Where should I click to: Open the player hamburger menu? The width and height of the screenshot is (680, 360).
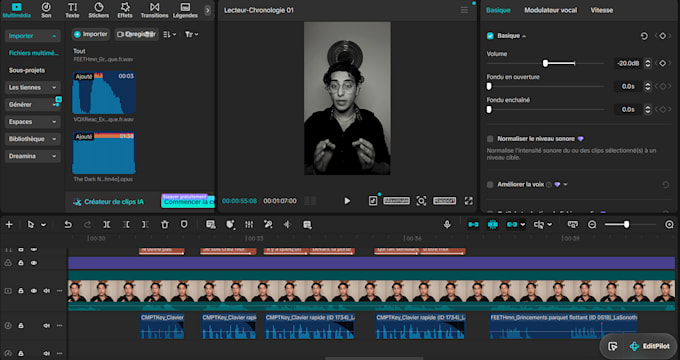[464, 10]
